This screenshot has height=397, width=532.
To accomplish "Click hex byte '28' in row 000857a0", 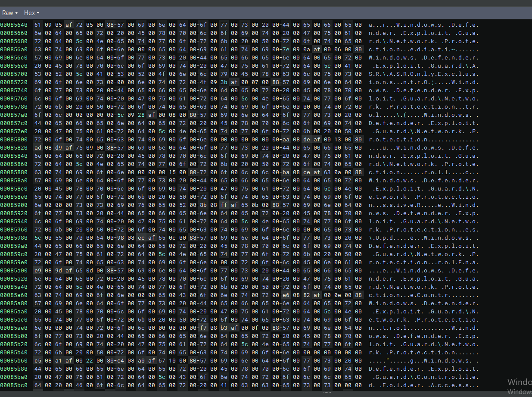I will (x=141, y=115).
